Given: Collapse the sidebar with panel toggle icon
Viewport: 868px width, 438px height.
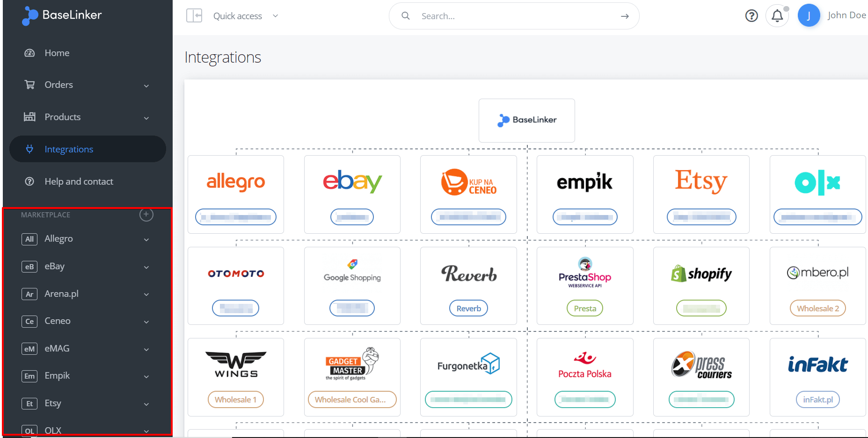Looking at the screenshot, I should (194, 15).
